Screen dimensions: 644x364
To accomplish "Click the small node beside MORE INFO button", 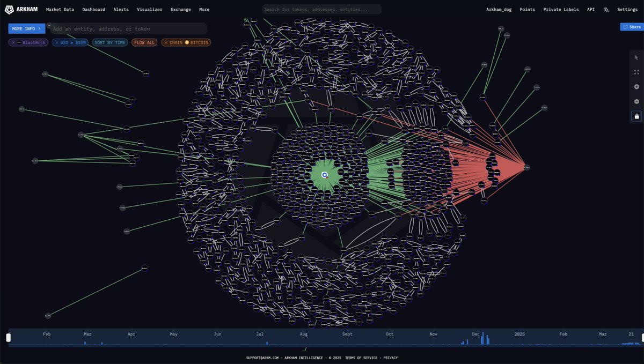I will (x=49, y=25).
